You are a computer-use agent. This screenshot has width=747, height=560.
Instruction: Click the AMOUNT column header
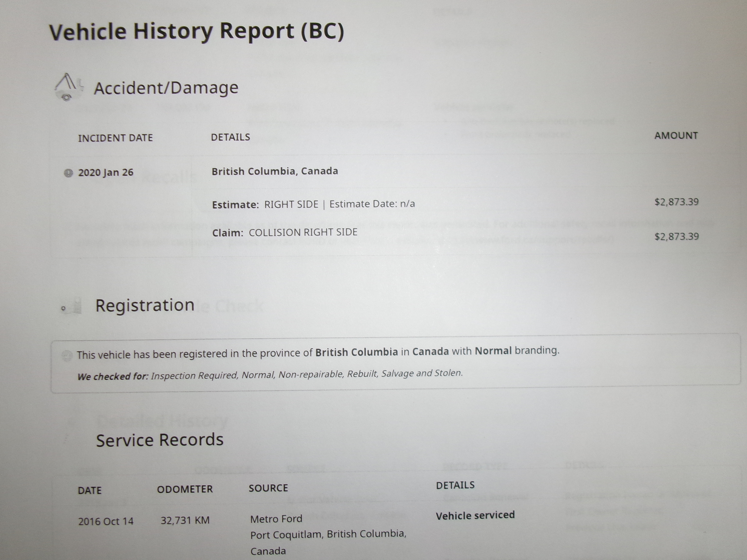click(676, 136)
